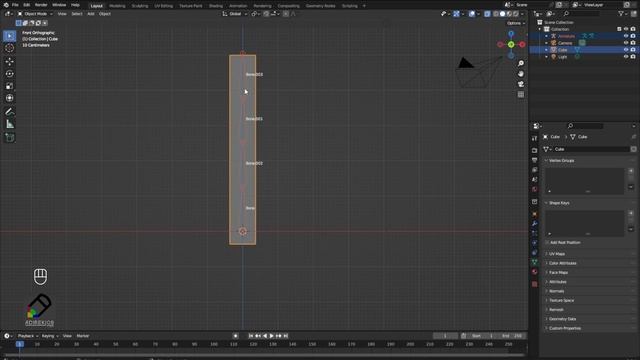
Task: Pick the Annotate tool
Action: pos(9,112)
